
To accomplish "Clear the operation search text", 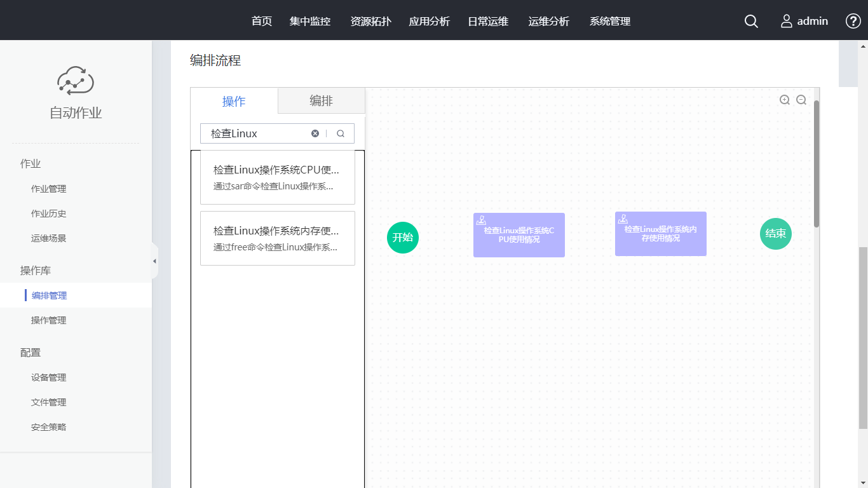I will (315, 133).
